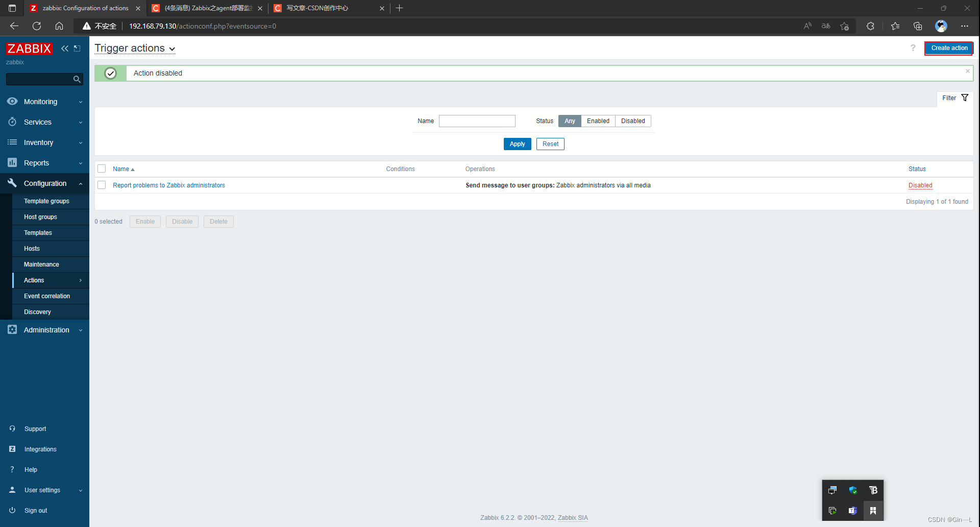Image resolution: width=980 pixels, height=527 pixels.
Task: Expand the Reports menu
Action: 81,163
